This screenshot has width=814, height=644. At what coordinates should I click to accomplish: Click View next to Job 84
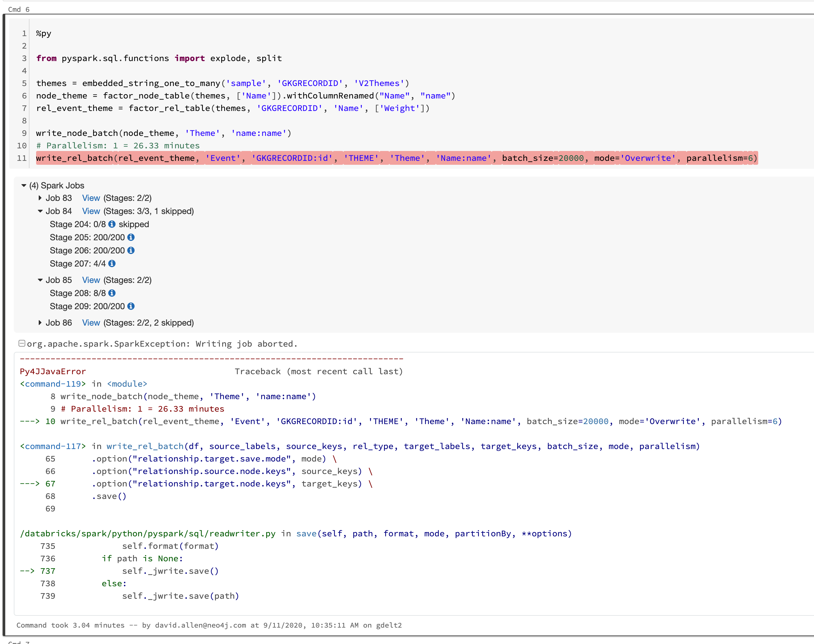pos(91,211)
